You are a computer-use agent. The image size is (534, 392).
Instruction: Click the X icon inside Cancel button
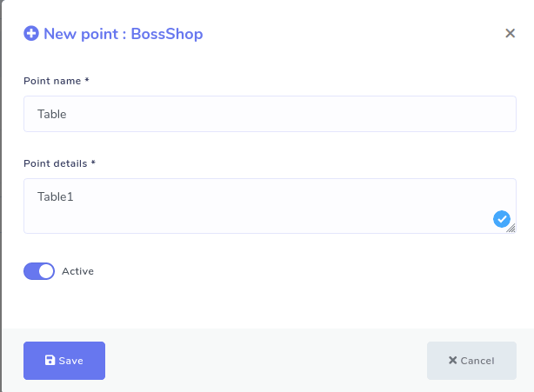pyautogui.click(x=452, y=361)
